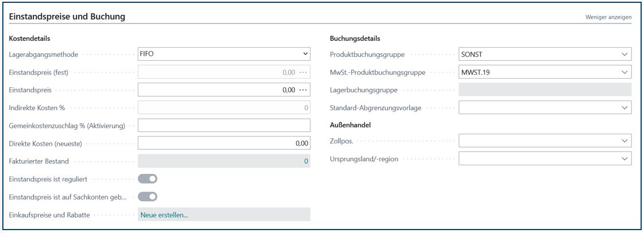Click Direkte Kosten (neueste) input field
The height and width of the screenshot is (233, 644).
tap(224, 143)
